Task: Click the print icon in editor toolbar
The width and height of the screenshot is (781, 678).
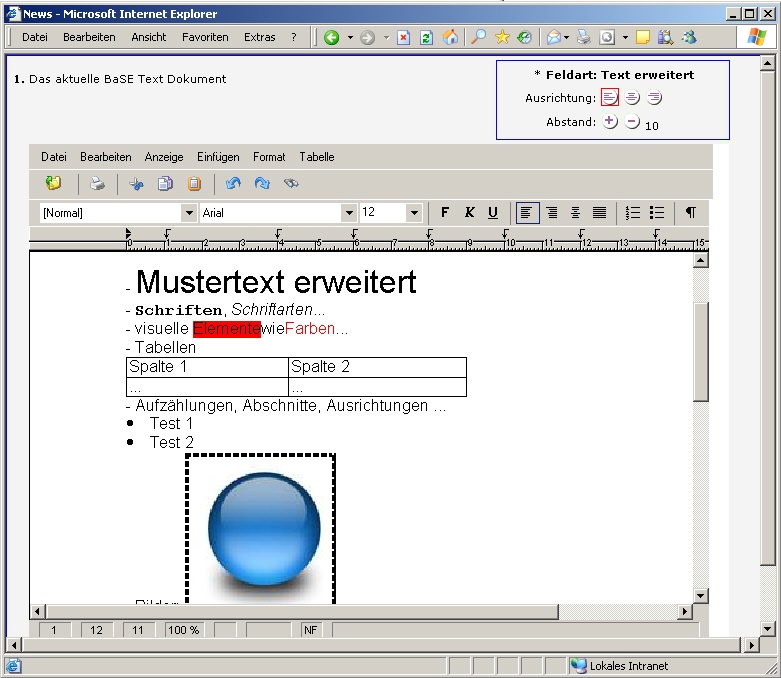Action: pyautogui.click(x=97, y=184)
